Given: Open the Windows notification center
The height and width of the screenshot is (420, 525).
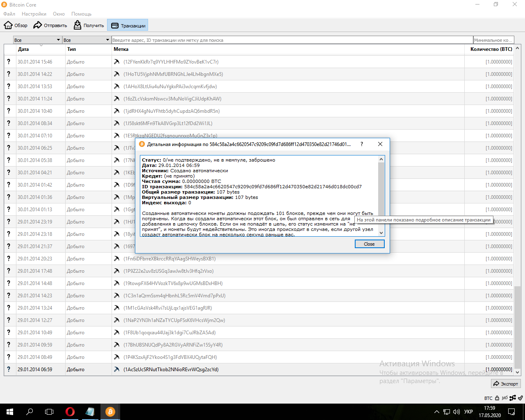Looking at the screenshot, I should 511,412.
